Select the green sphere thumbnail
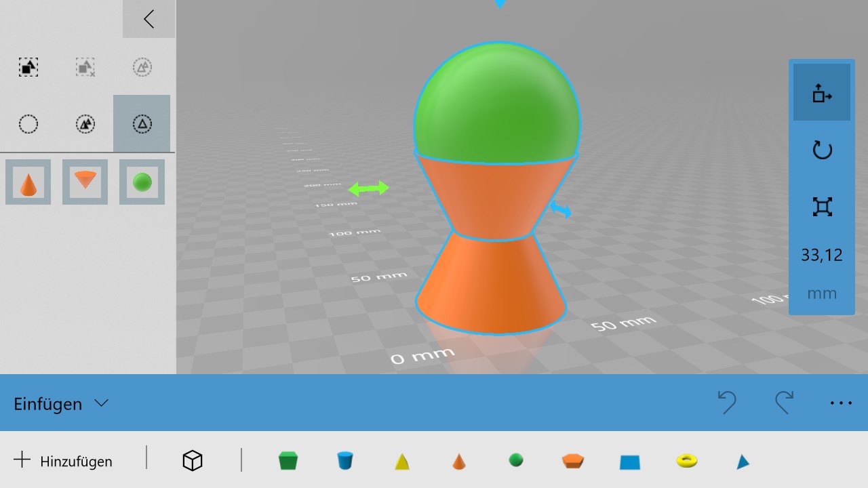Viewport: 868px width, 488px height. click(142, 182)
